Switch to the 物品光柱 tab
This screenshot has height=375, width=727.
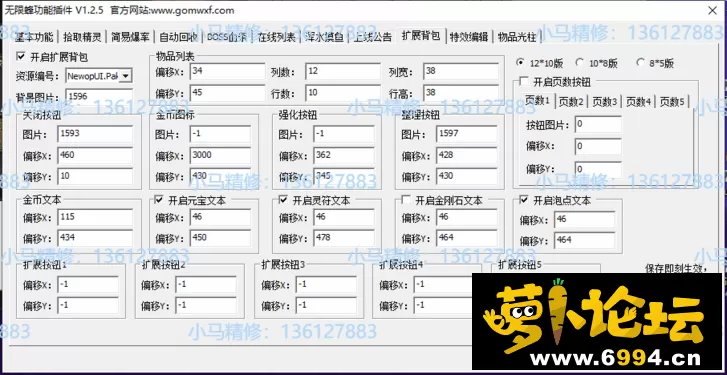click(517, 37)
